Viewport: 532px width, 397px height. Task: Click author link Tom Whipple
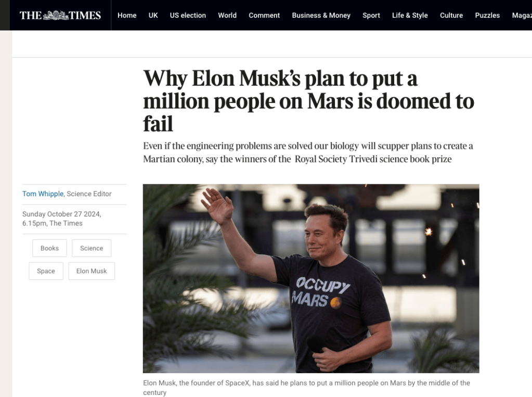(x=43, y=194)
